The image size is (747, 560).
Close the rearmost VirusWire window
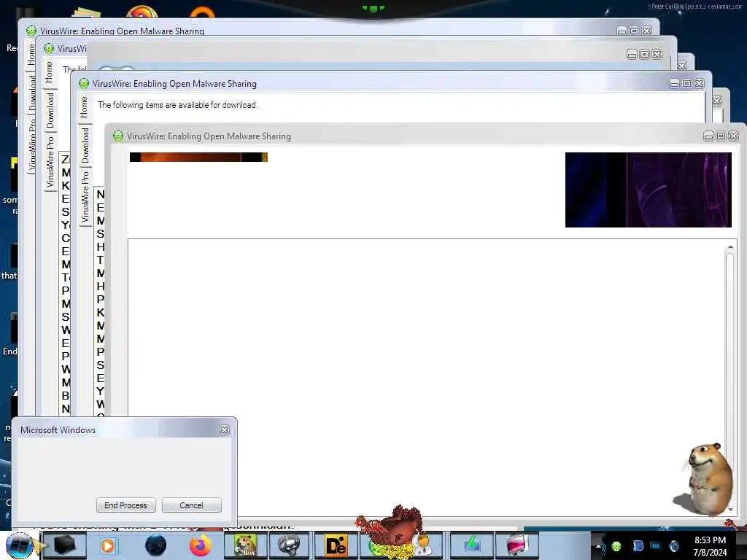click(646, 31)
